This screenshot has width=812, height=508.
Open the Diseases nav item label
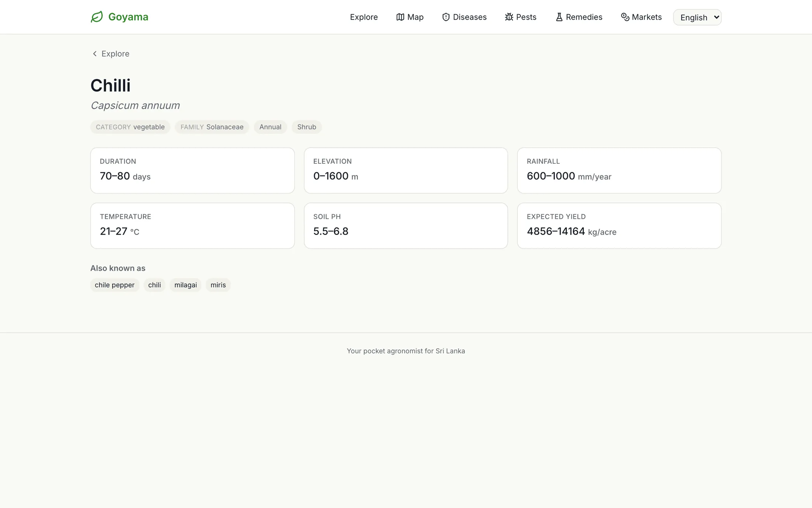(x=469, y=17)
